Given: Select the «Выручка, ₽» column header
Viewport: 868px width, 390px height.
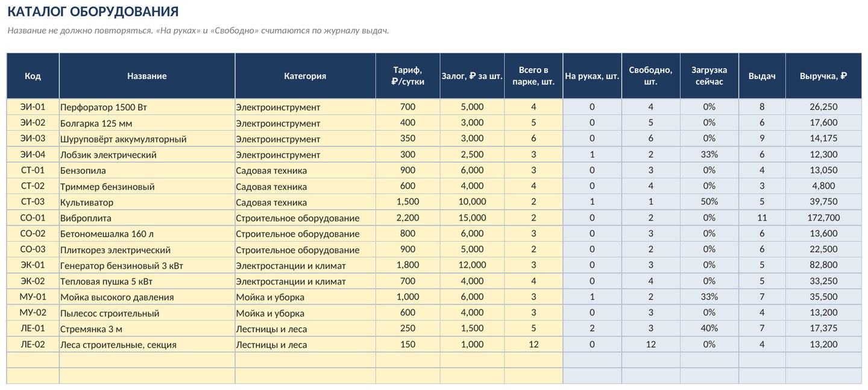Looking at the screenshot, I should tap(824, 76).
